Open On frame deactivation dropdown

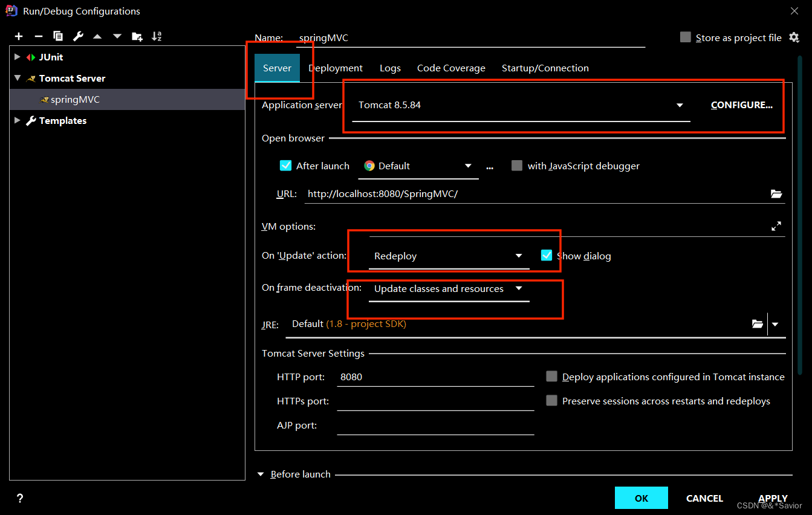click(x=449, y=289)
